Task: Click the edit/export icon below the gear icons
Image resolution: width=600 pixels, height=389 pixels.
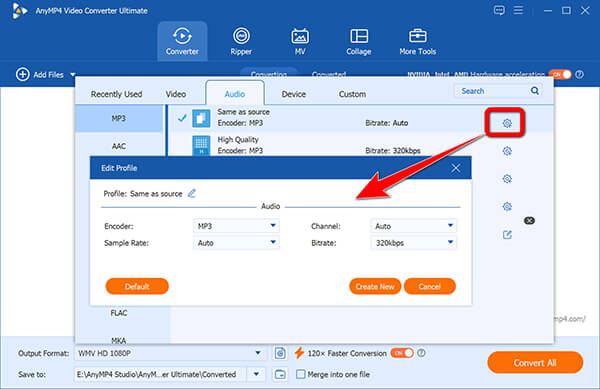Action: click(x=507, y=234)
